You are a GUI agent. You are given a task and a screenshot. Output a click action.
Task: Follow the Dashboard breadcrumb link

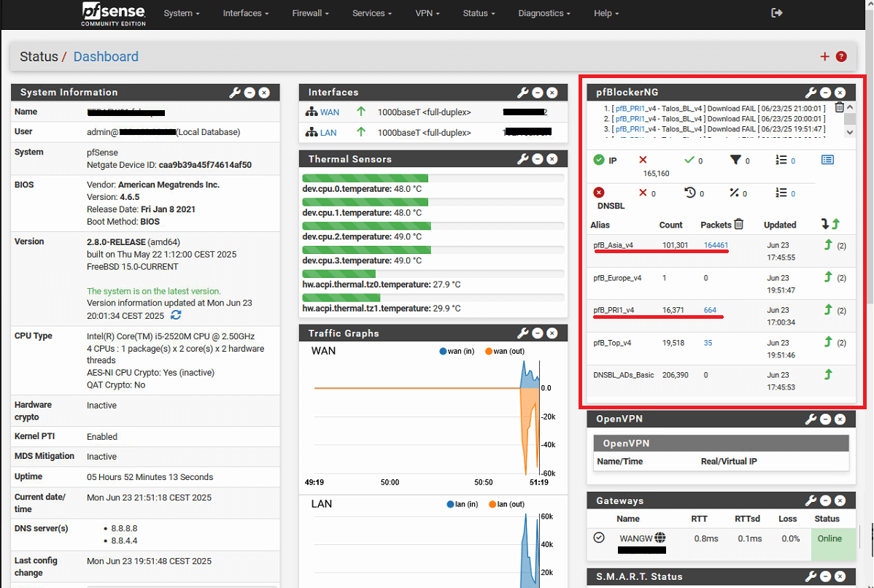106,56
